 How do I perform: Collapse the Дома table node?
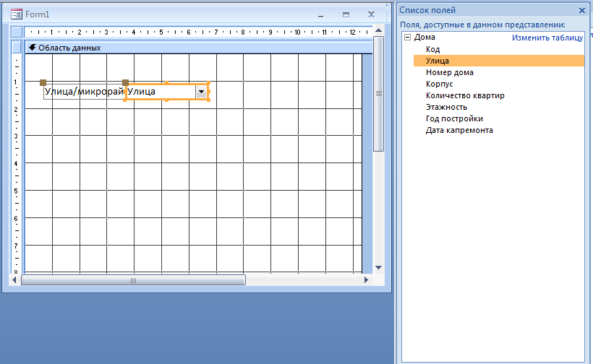(407, 37)
